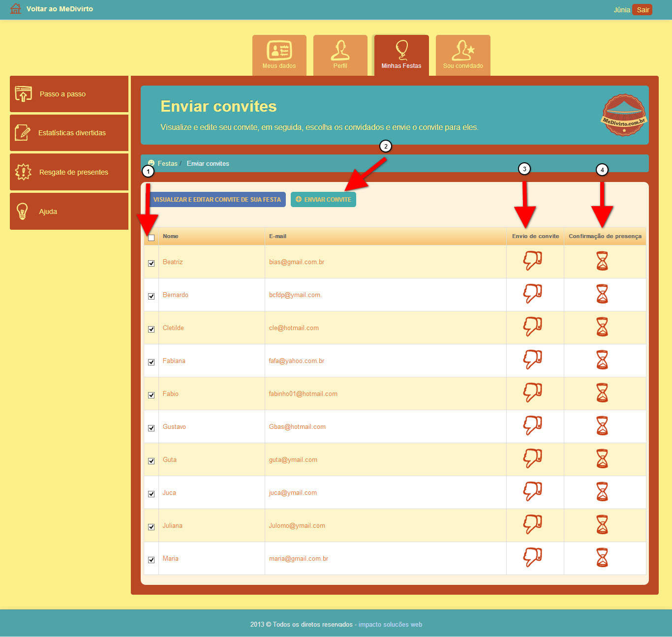
Task: Open the Ajuda sidebar item
Action: 69,212
